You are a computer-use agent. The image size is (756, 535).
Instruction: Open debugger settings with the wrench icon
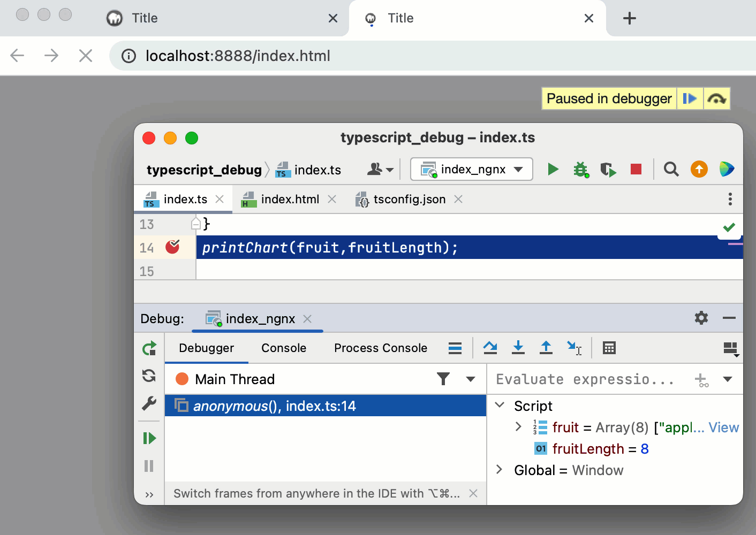[x=149, y=404]
